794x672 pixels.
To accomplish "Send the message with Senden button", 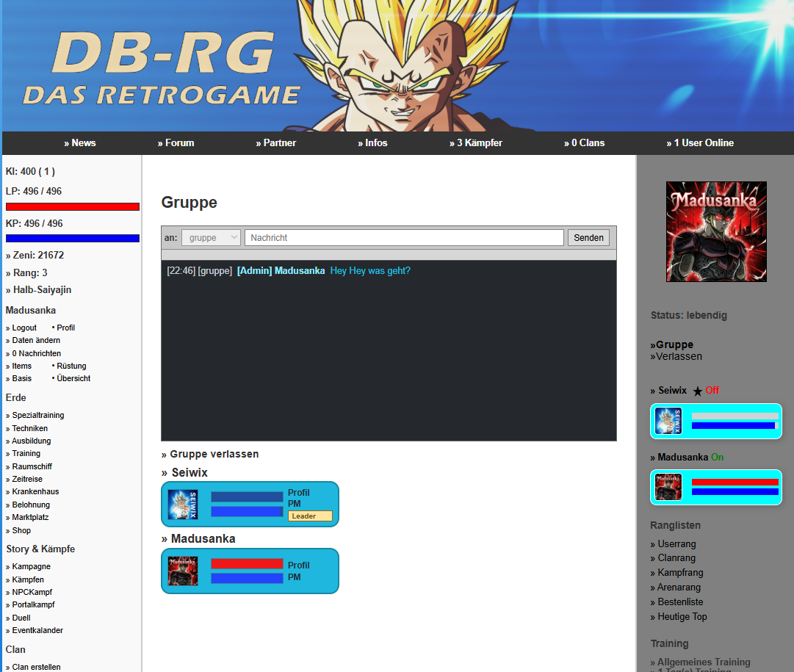I will tap(588, 237).
